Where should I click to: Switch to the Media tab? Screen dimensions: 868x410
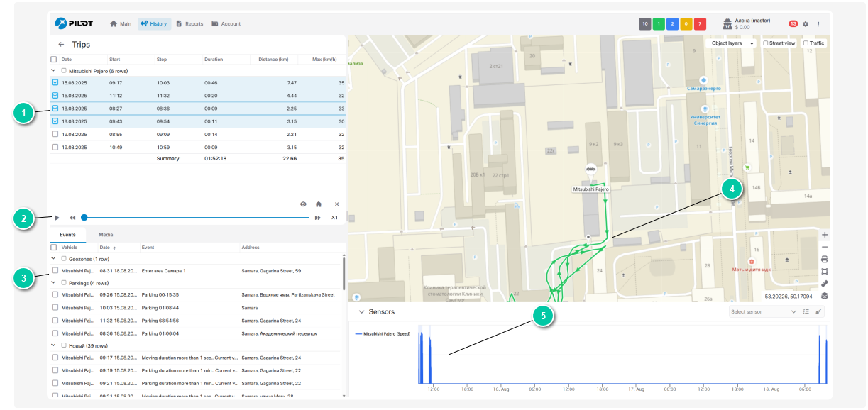point(105,235)
